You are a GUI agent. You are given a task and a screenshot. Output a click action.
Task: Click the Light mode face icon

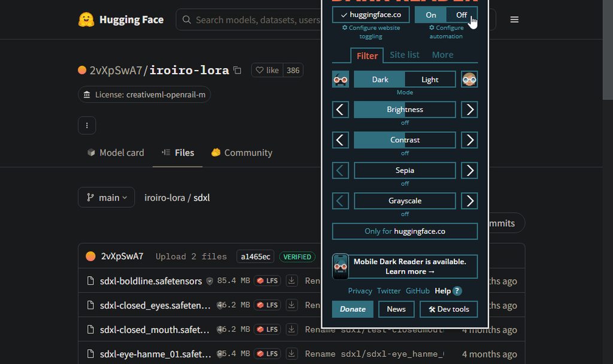(x=469, y=80)
